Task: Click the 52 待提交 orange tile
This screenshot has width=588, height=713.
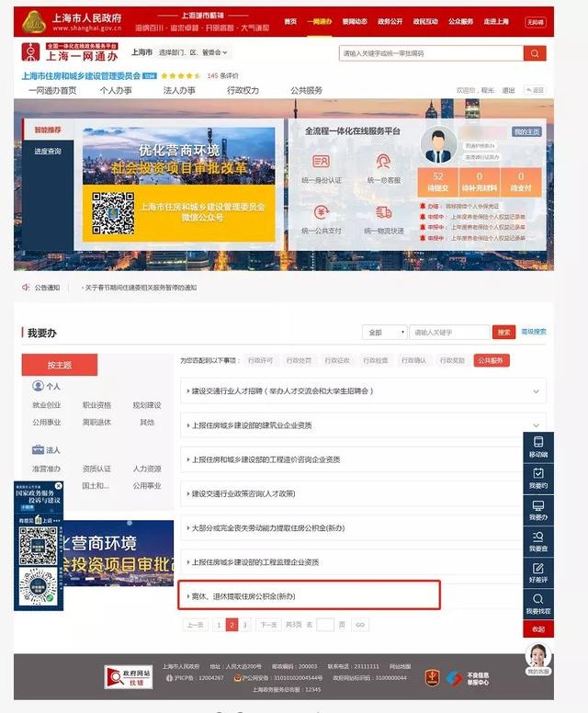Action: [438, 182]
